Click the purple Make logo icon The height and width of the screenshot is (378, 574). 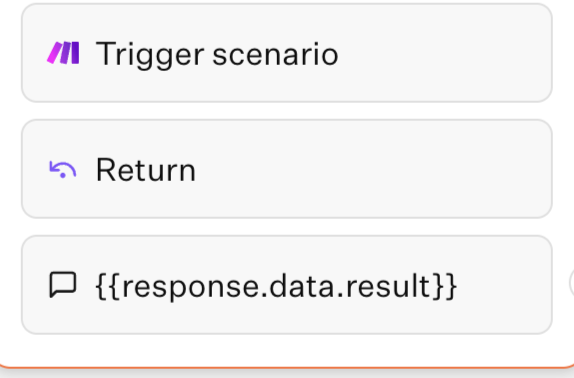click(x=63, y=53)
